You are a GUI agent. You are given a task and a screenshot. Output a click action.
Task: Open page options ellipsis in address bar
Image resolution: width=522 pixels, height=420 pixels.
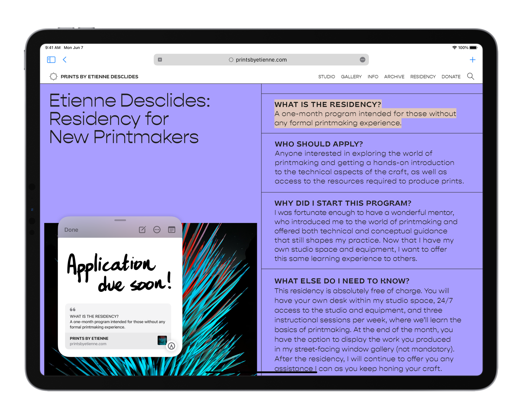362,60
